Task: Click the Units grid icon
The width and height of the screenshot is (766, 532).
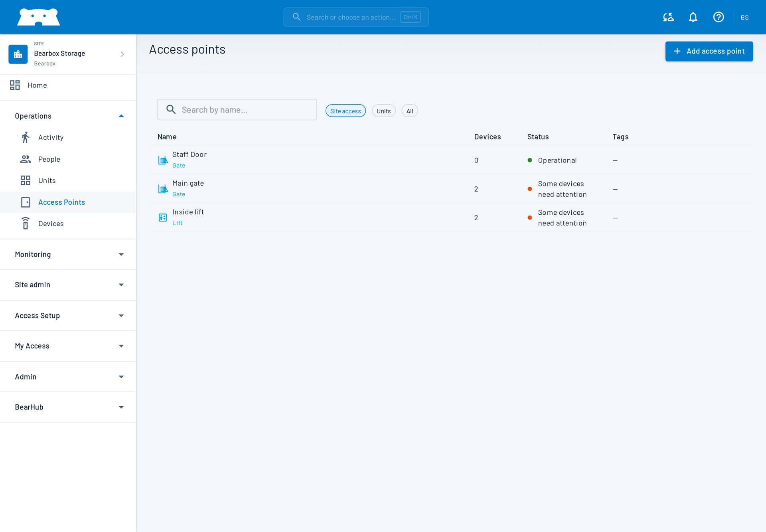Action: (x=26, y=180)
